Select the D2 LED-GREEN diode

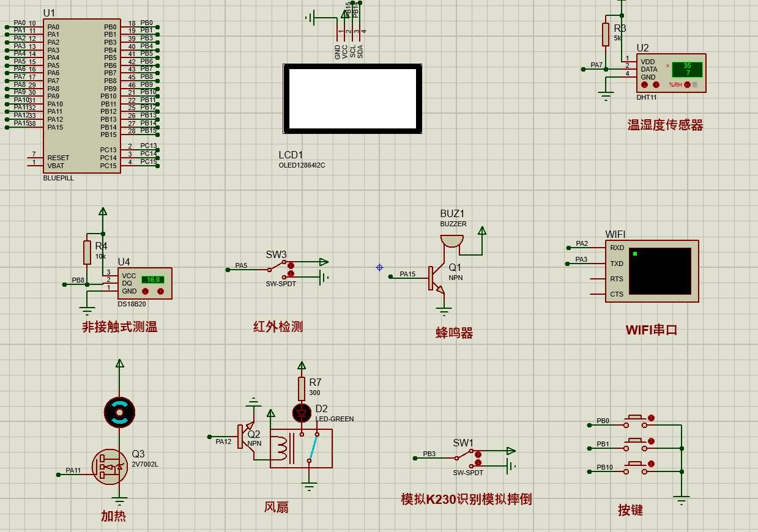pyautogui.click(x=302, y=413)
